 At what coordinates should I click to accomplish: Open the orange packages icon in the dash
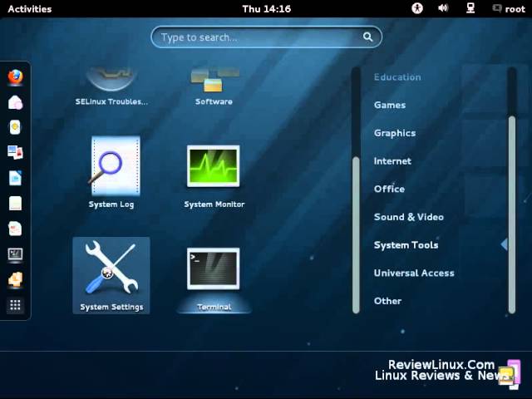15,280
